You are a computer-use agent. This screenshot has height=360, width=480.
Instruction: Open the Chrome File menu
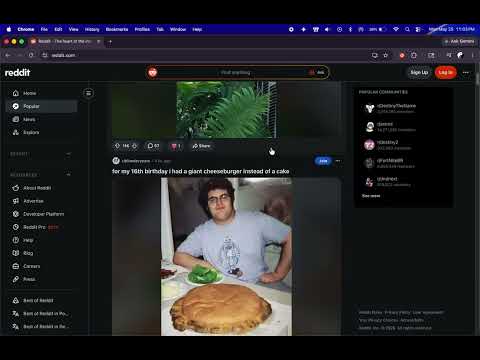(x=44, y=29)
